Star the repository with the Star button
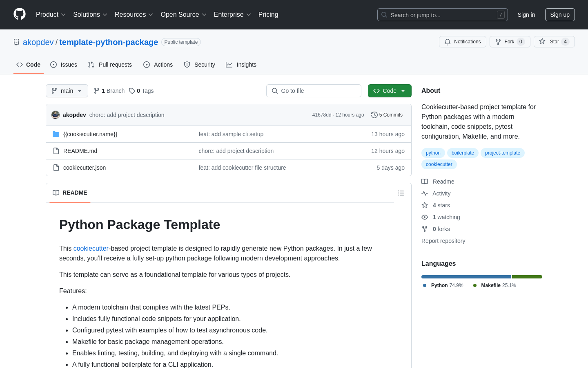Image resolution: width=588 pixels, height=368 pixels. (554, 42)
